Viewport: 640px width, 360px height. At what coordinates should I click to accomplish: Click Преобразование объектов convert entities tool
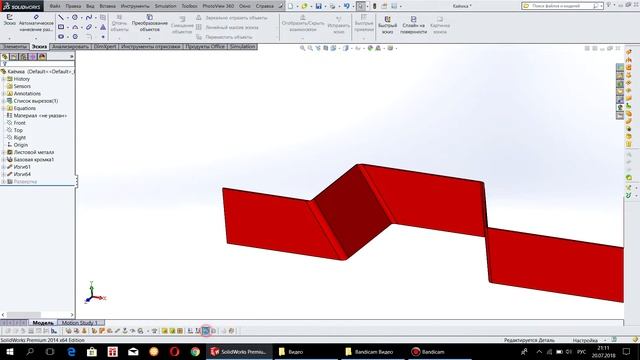coord(149,23)
